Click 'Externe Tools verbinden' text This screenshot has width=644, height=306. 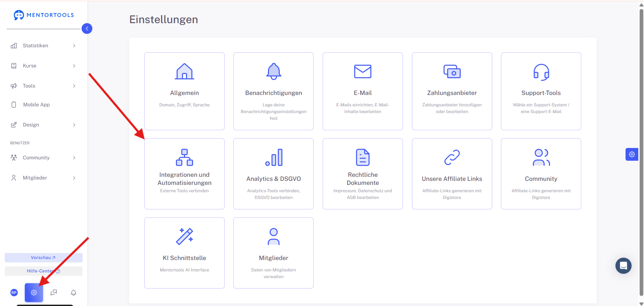click(x=184, y=191)
